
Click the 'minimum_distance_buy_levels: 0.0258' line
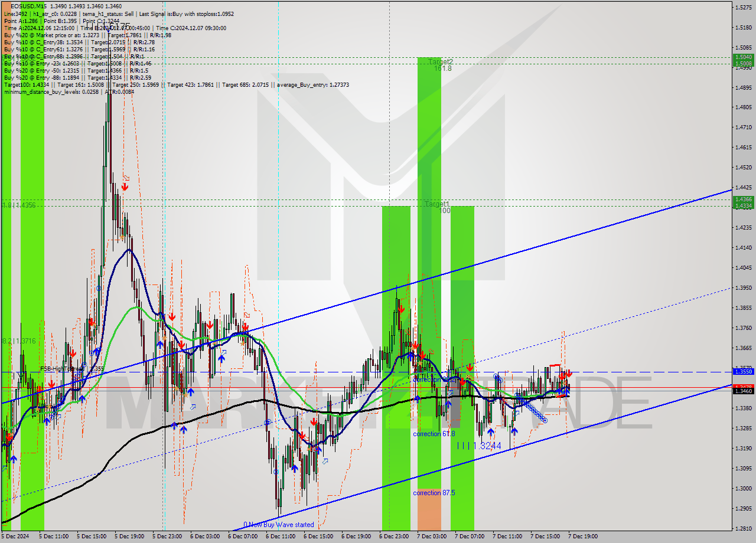click(69, 91)
